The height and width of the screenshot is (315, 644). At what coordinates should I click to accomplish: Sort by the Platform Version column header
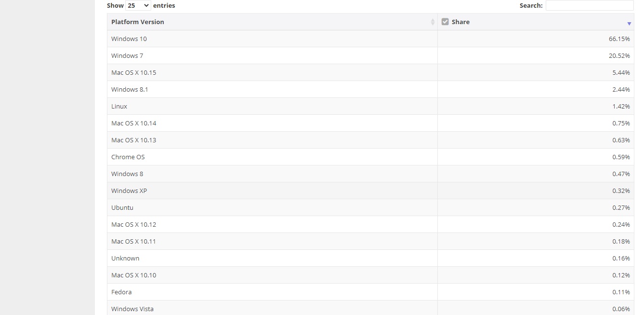point(272,22)
